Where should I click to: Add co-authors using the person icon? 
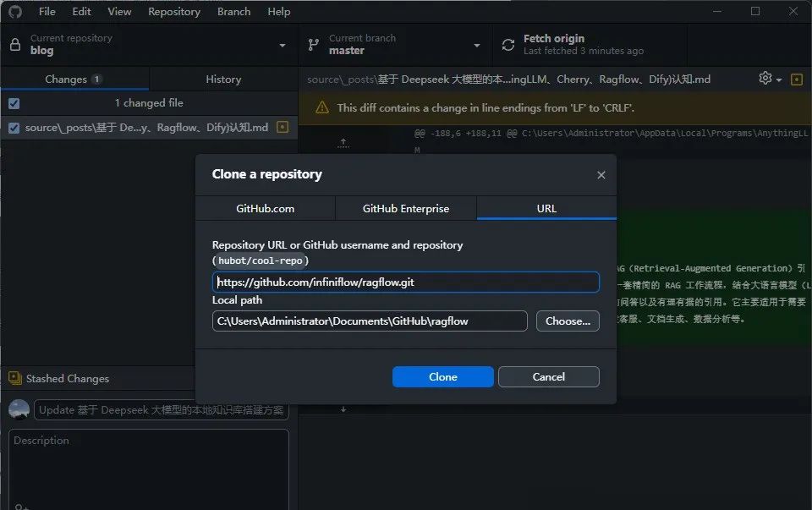[20, 507]
